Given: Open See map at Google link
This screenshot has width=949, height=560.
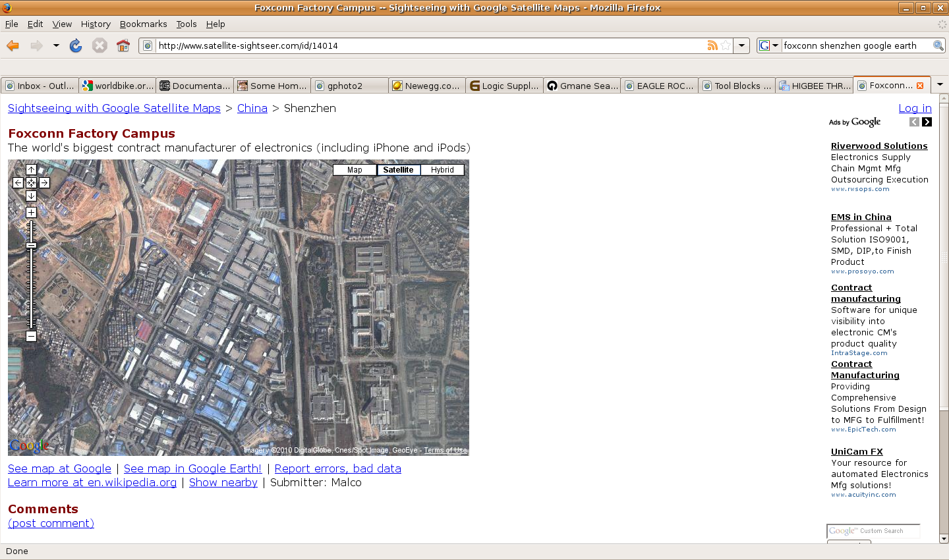Looking at the screenshot, I should (59, 468).
